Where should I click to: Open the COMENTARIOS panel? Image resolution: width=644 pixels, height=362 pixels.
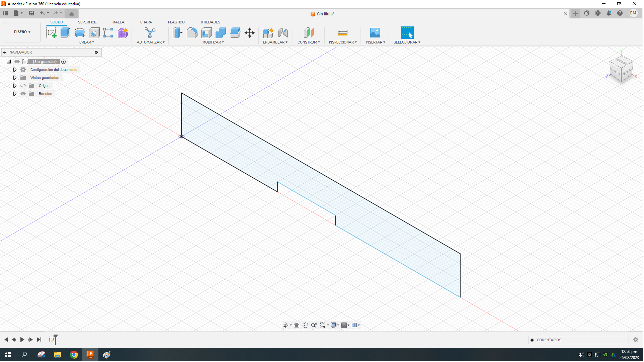549,340
